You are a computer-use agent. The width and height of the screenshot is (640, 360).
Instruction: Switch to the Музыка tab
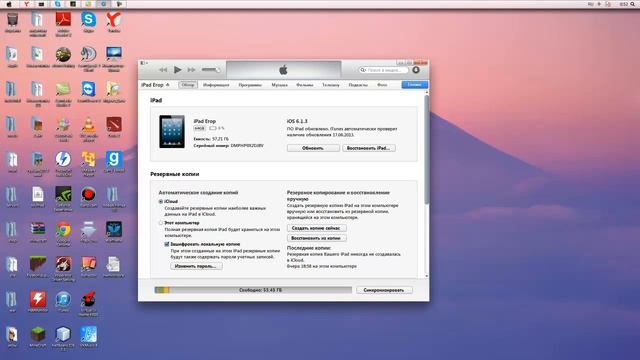[x=280, y=85]
